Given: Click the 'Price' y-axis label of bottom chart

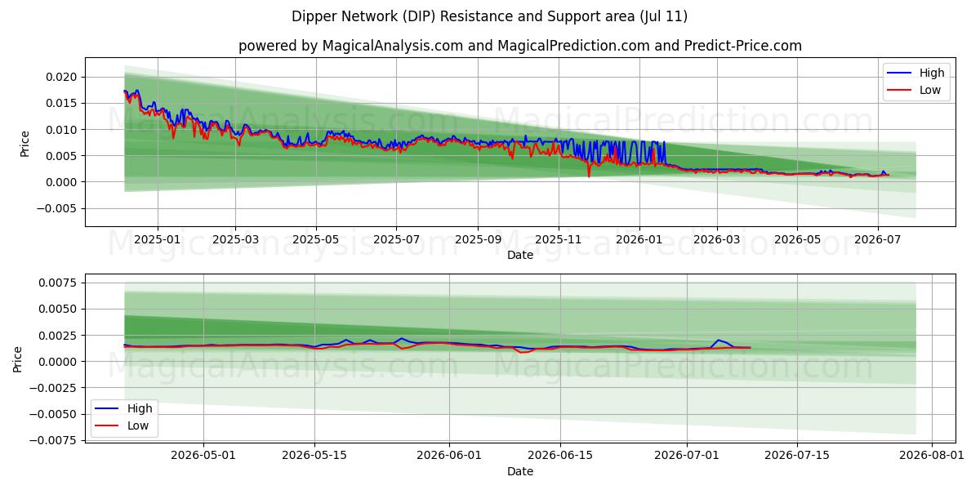Looking at the screenshot, I should pos(19,359).
